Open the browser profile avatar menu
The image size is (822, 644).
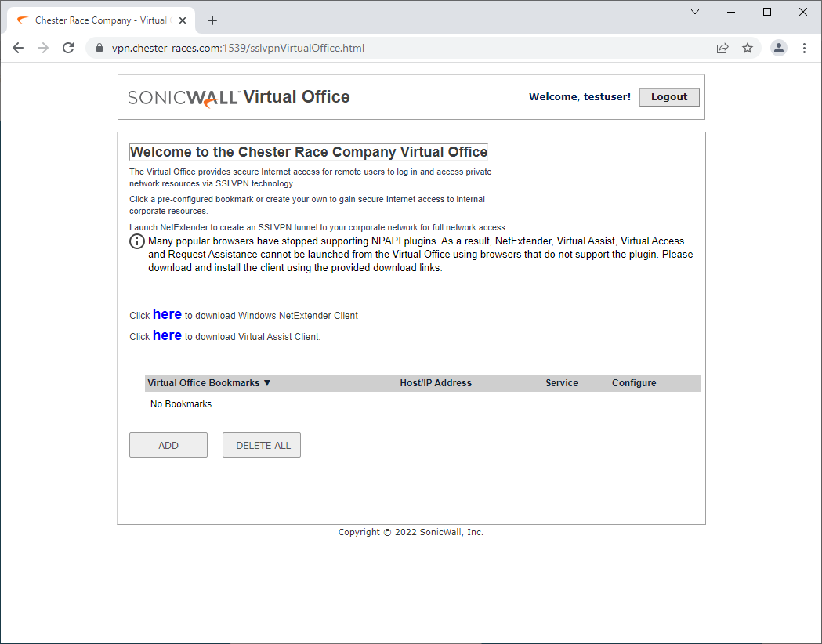pyautogui.click(x=778, y=49)
